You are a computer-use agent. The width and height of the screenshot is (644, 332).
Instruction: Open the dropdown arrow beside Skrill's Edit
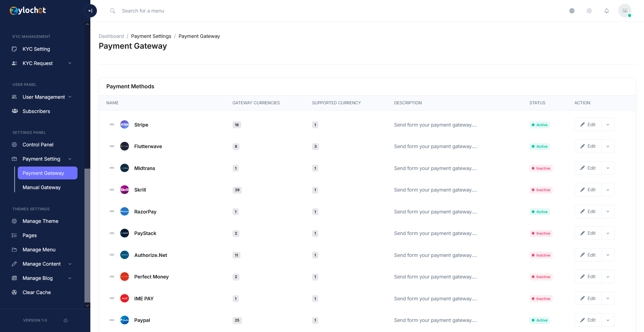click(608, 190)
